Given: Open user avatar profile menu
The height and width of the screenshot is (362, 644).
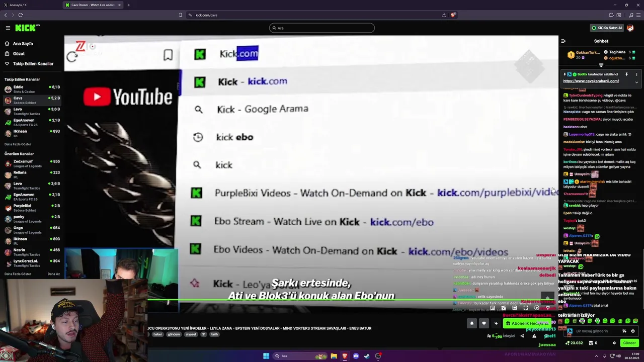Looking at the screenshot, I should 630,28.
